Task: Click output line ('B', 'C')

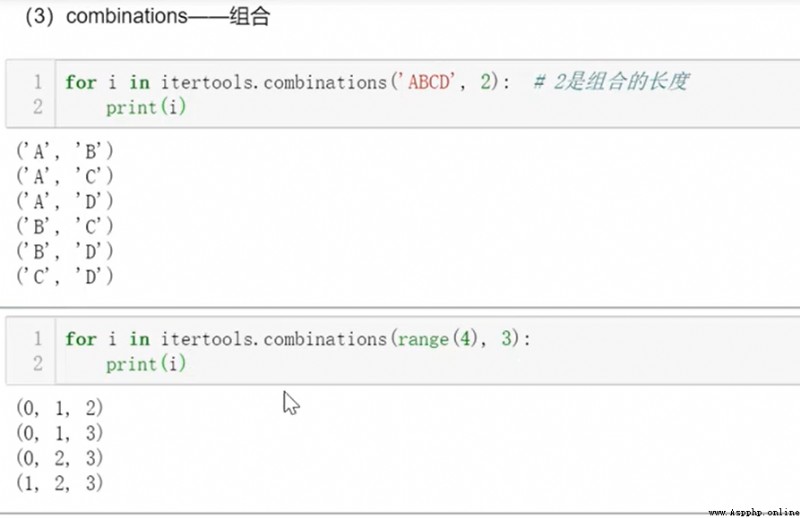Action: (65, 226)
